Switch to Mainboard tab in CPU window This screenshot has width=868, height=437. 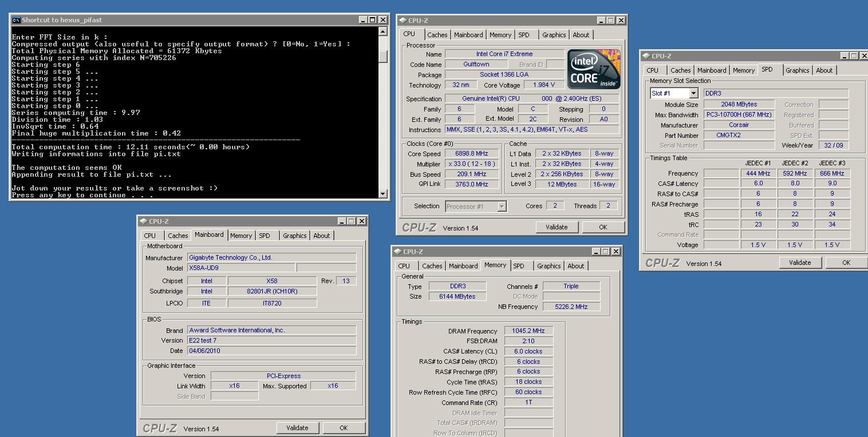pos(468,35)
